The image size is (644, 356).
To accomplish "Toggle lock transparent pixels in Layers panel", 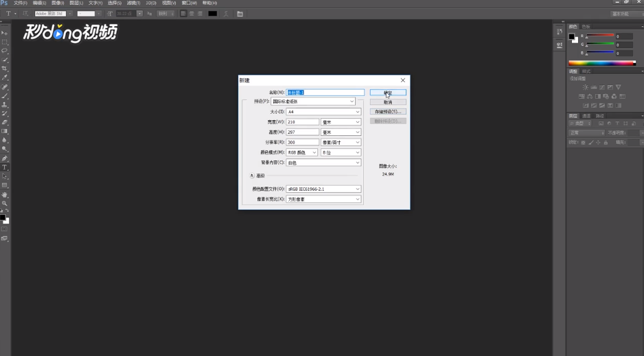I will tap(583, 142).
